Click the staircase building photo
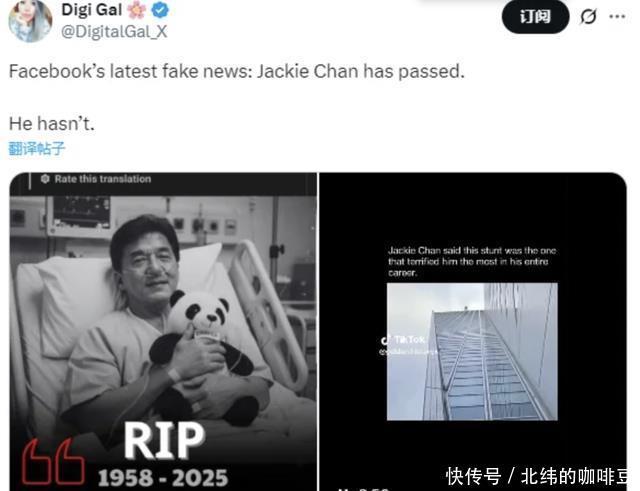This screenshot has width=640, height=491. [x=472, y=351]
